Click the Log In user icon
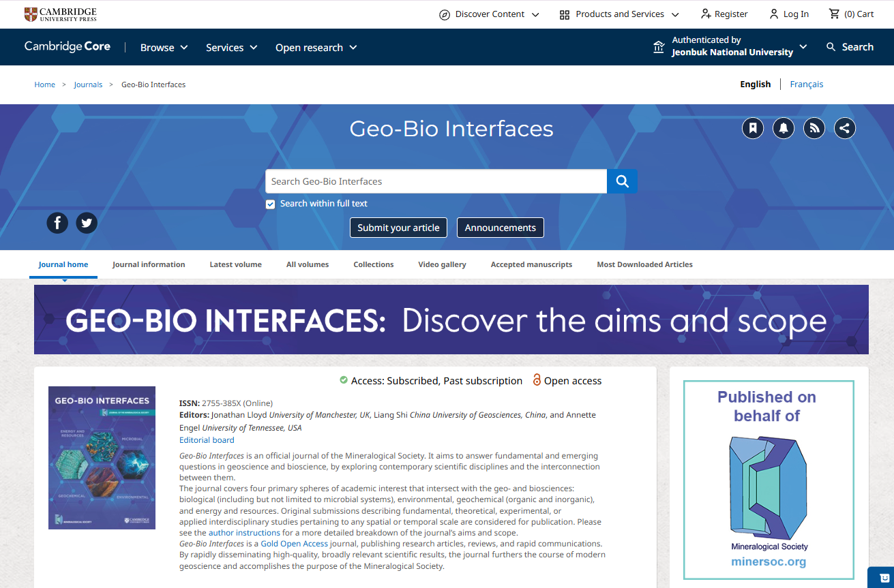 click(774, 14)
